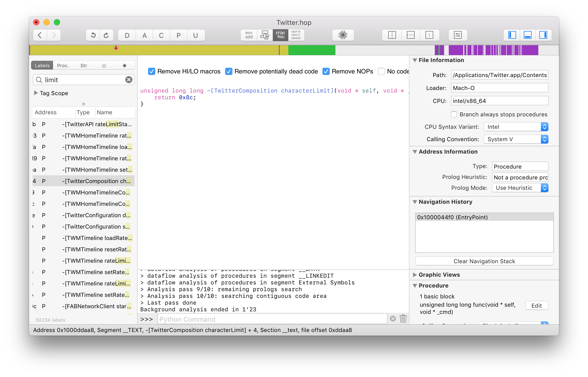588x377 pixels.
Task: Open CPU Syntax Variant dropdown
Action: pos(516,127)
